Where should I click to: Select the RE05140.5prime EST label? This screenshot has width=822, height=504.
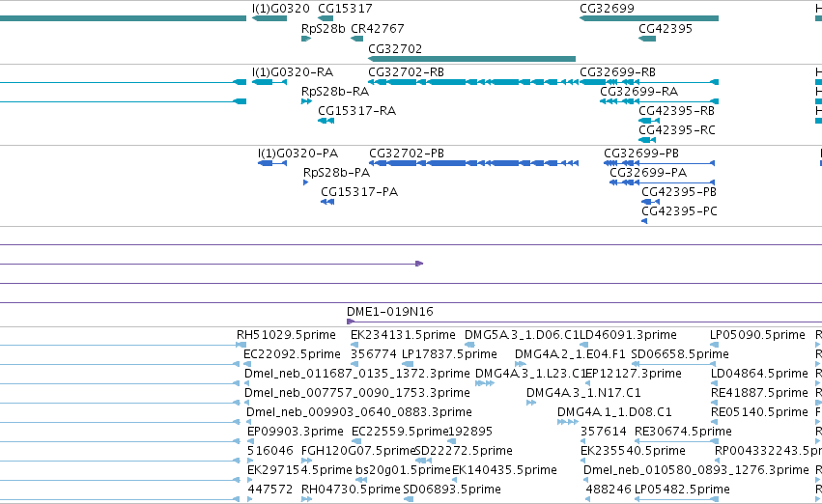759,411
